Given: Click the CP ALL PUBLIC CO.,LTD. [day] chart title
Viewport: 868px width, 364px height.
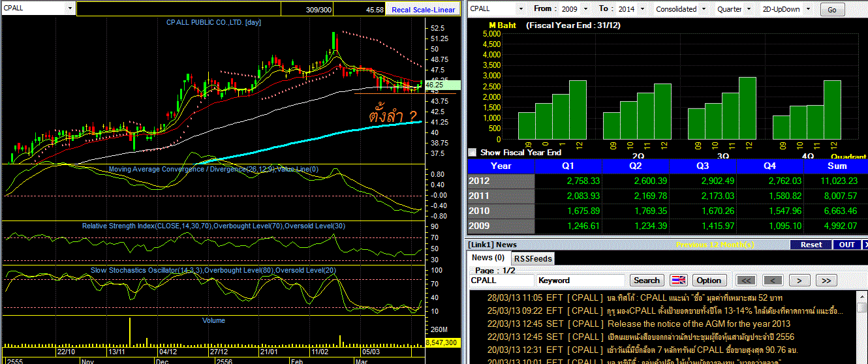Looking at the screenshot, I should (x=213, y=22).
